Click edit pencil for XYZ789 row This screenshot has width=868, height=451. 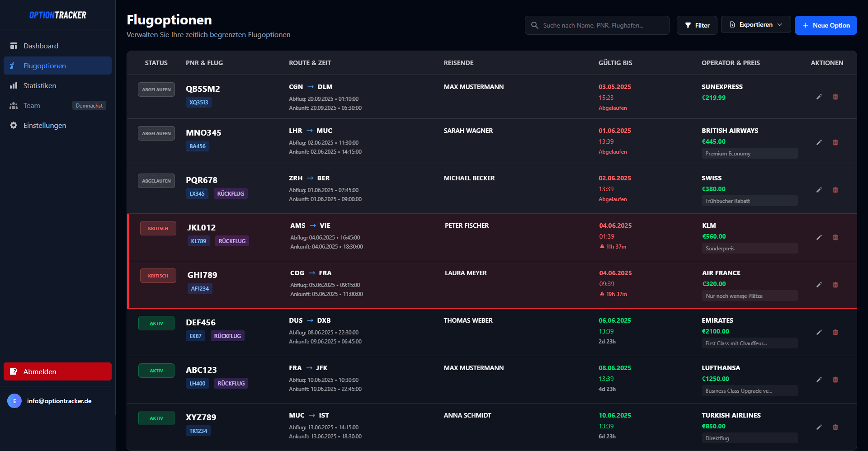[x=819, y=427]
